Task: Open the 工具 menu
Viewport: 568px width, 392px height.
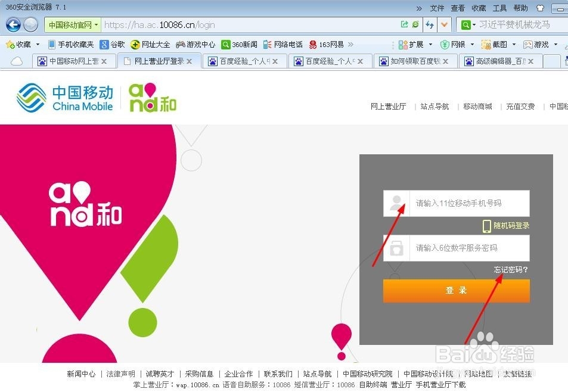Action: tap(499, 8)
